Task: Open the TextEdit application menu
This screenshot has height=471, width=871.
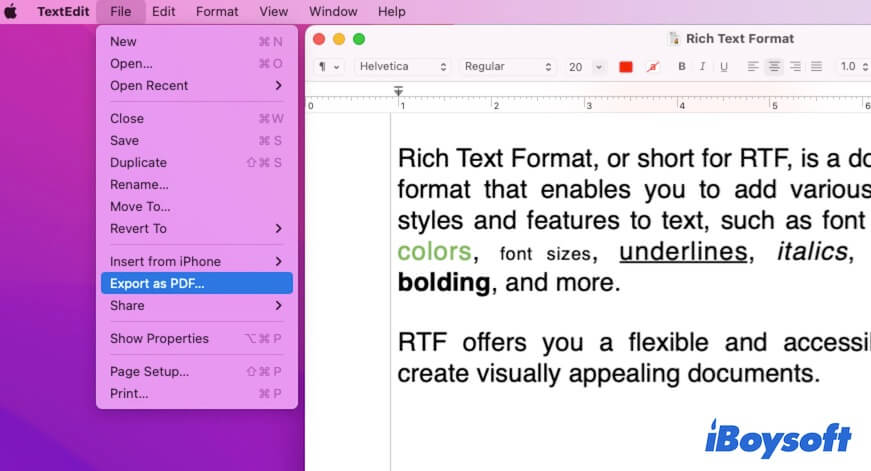Action: click(x=63, y=11)
